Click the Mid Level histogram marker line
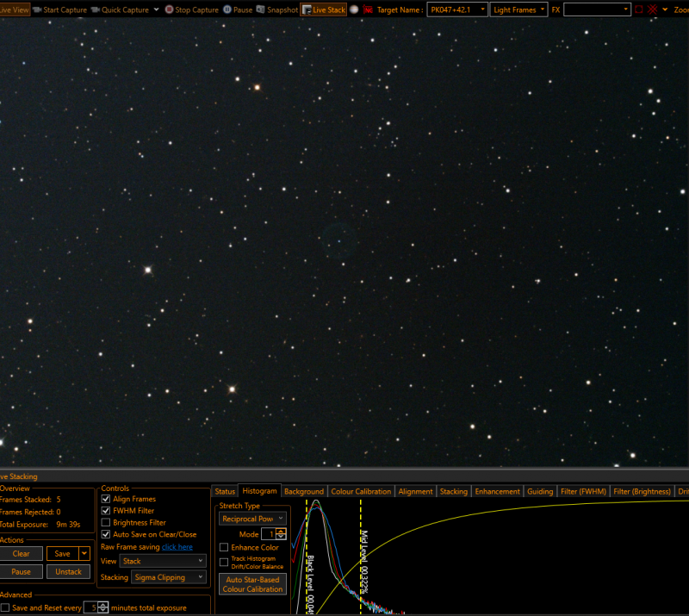The width and height of the screenshot is (689, 616). point(361,557)
